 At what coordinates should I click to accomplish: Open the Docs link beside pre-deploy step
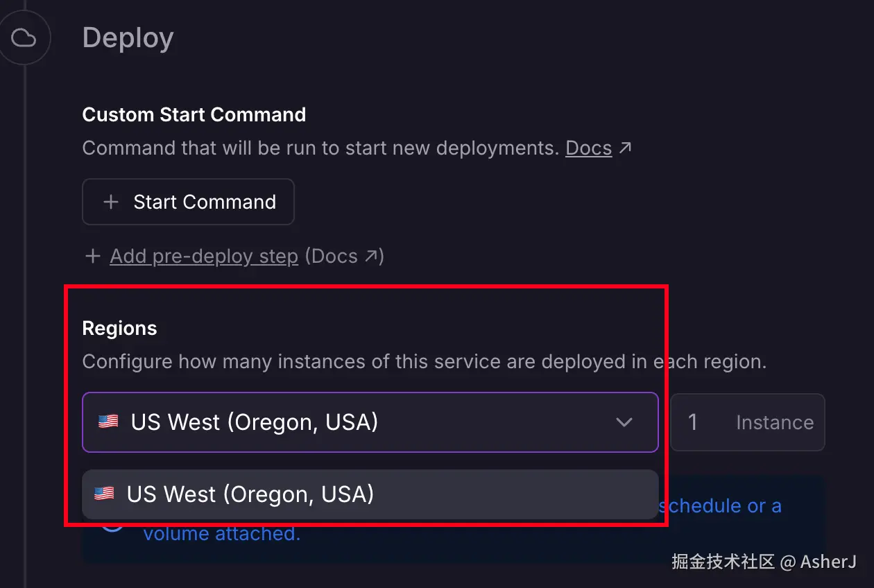point(334,257)
